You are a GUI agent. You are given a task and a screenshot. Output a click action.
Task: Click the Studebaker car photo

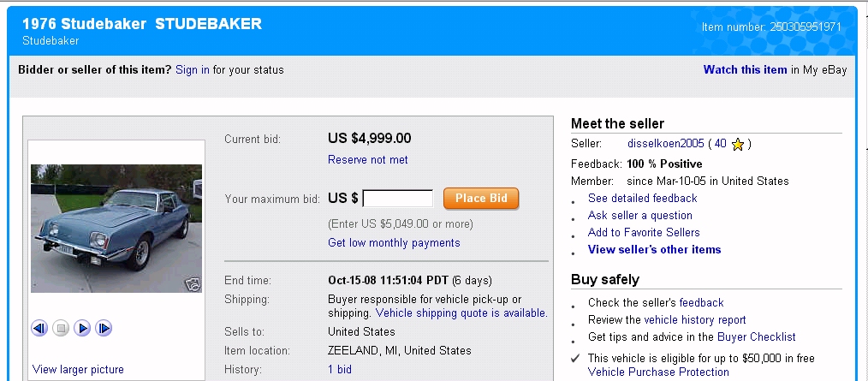pyautogui.click(x=116, y=227)
